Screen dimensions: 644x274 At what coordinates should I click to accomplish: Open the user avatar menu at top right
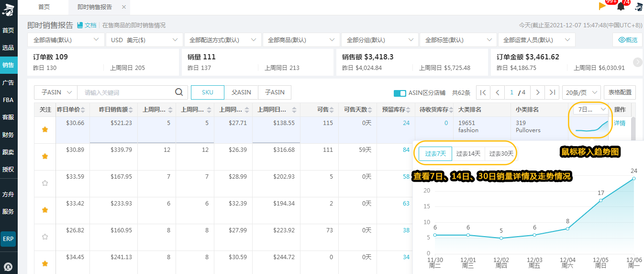[x=639, y=6]
